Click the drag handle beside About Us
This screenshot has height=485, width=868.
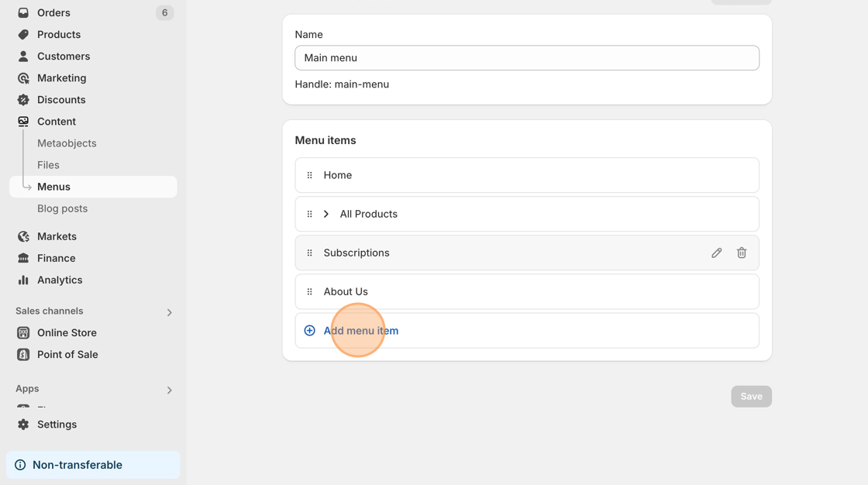coord(310,291)
